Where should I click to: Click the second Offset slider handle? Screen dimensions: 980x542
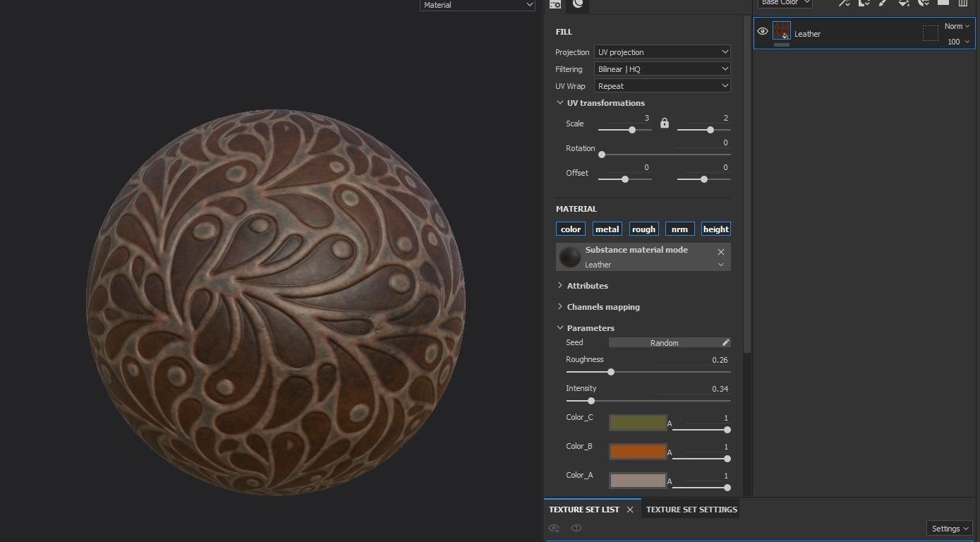704,179
